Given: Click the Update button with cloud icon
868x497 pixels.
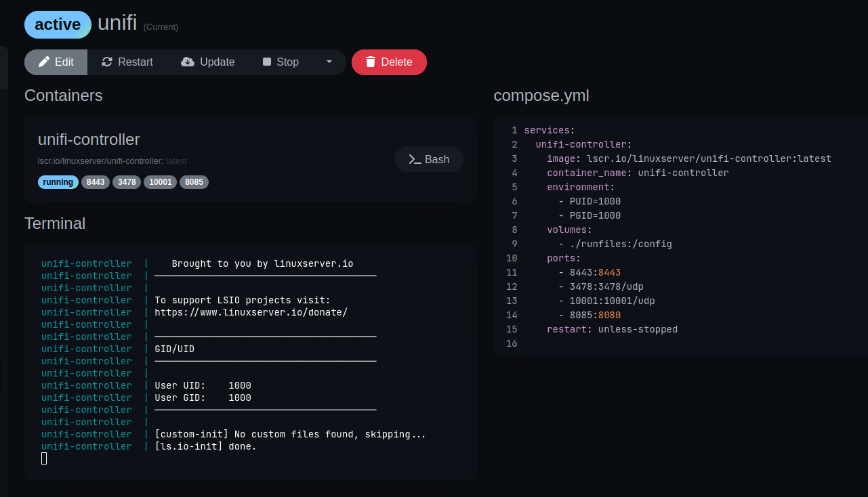Looking at the screenshot, I should click(x=208, y=62).
